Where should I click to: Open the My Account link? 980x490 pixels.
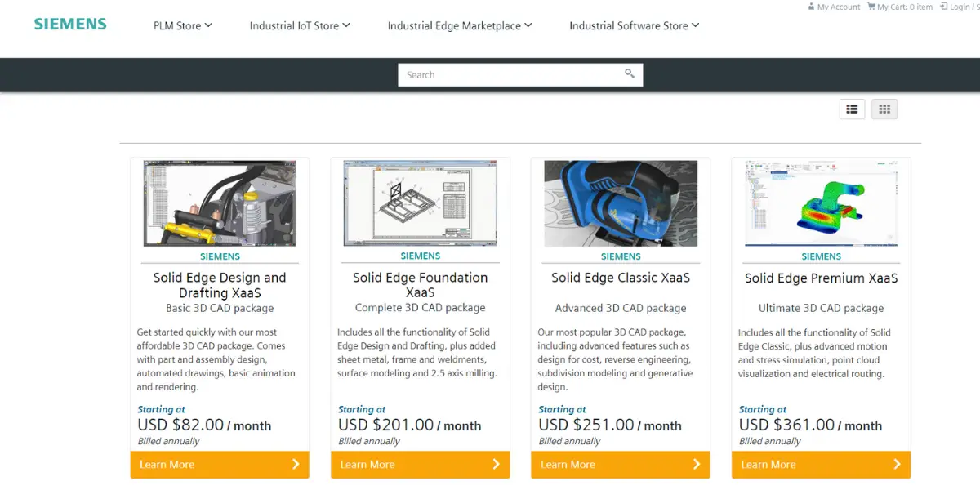(x=833, y=7)
